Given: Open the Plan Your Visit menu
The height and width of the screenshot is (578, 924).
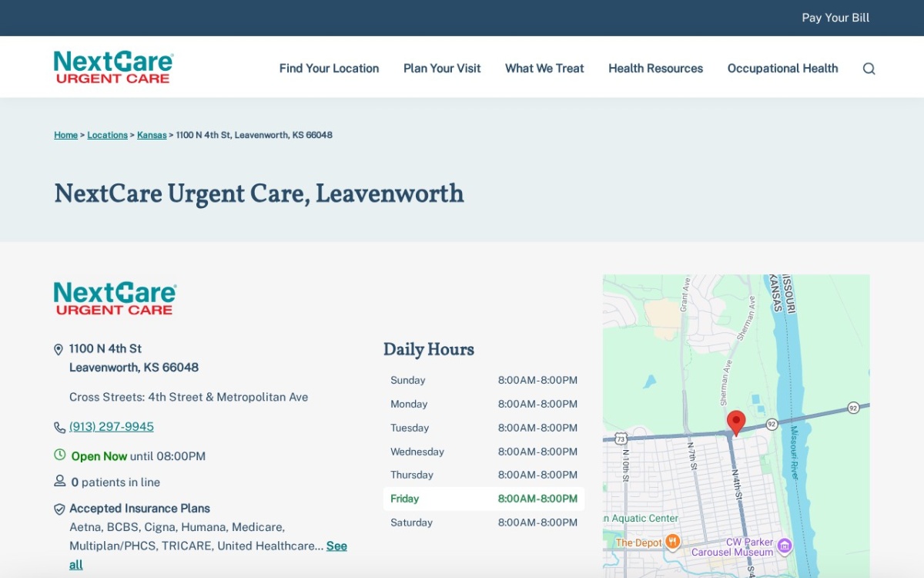Looking at the screenshot, I should click(x=442, y=69).
